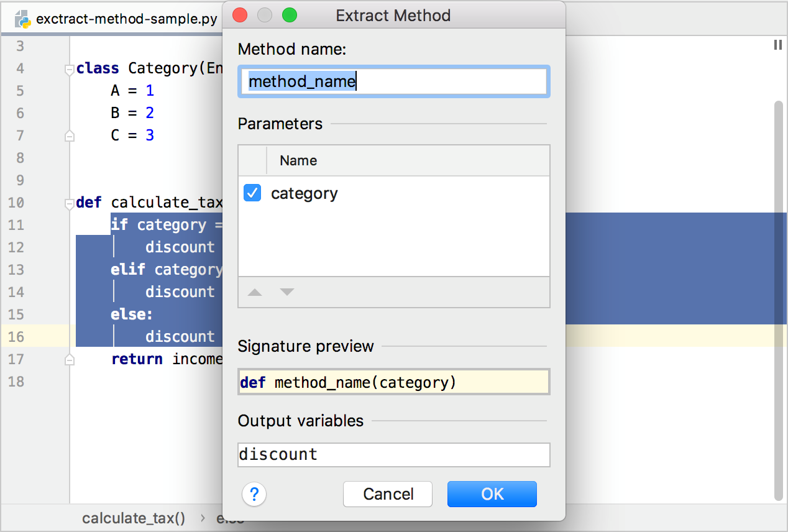Viewport: 788px width, 532px height.
Task: Select the Python file icon on the tab
Action: [22, 19]
